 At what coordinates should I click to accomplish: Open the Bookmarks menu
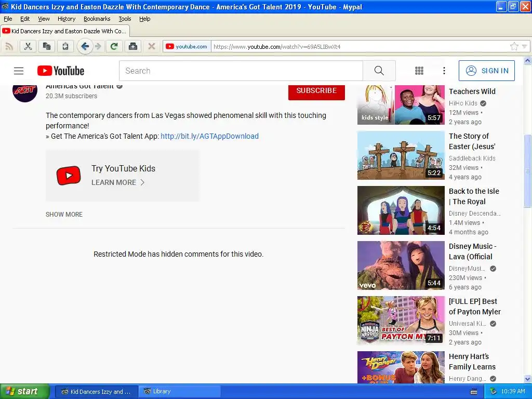(97, 19)
